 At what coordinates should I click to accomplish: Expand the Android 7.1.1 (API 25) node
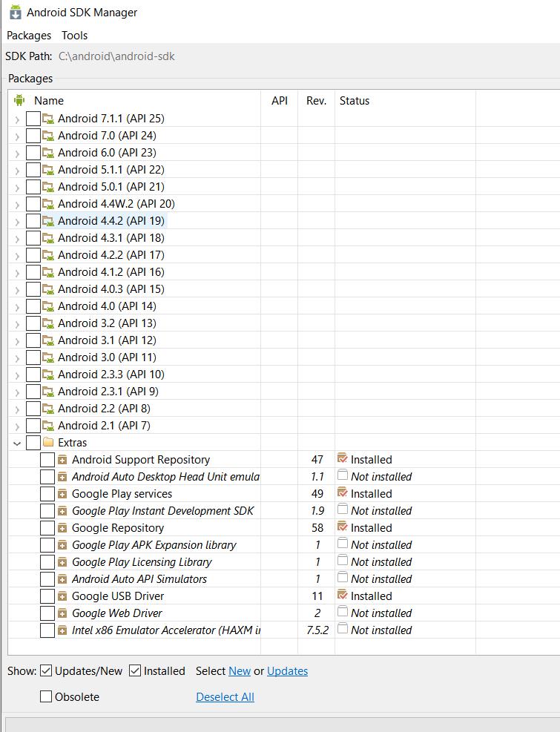pos(17,119)
